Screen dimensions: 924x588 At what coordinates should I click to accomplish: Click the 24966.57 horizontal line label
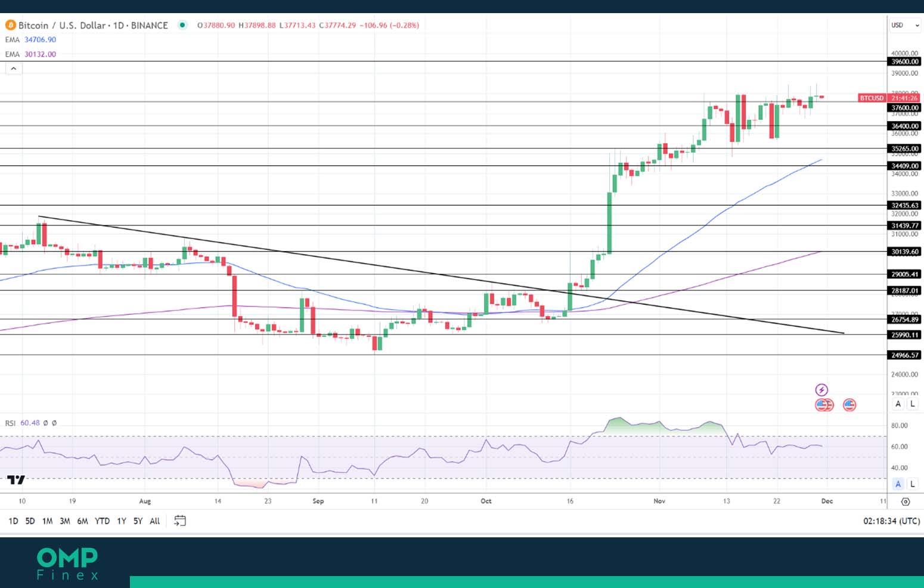tap(905, 355)
